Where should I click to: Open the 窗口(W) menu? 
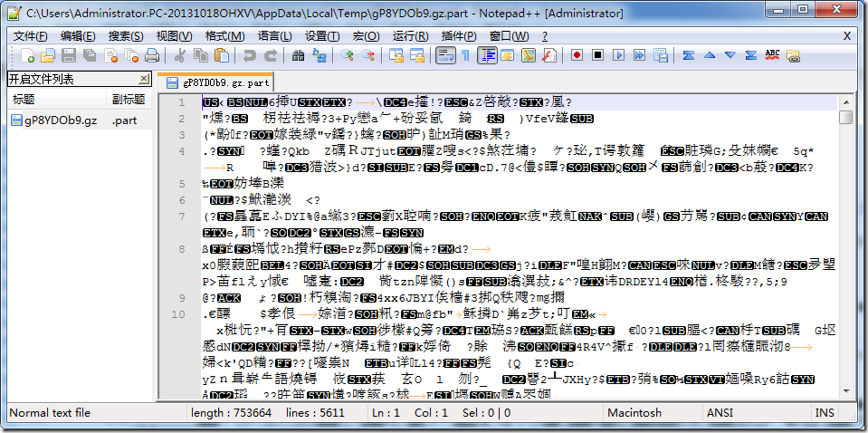tap(510, 36)
